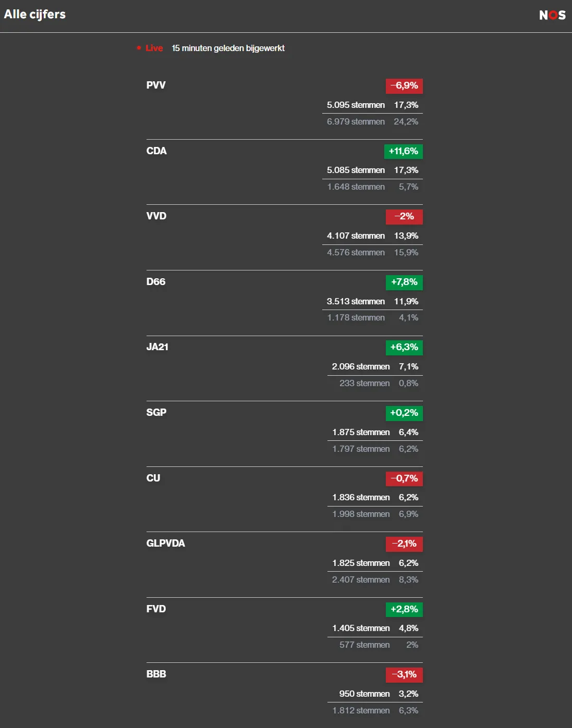
Task: Click the Live label text
Action: (x=154, y=48)
